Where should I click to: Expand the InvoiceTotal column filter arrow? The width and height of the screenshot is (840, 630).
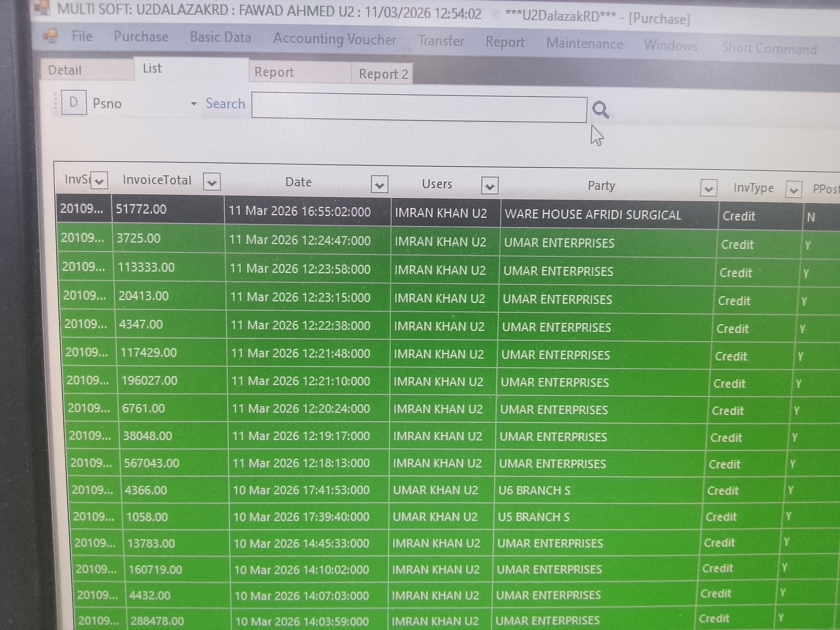[212, 182]
